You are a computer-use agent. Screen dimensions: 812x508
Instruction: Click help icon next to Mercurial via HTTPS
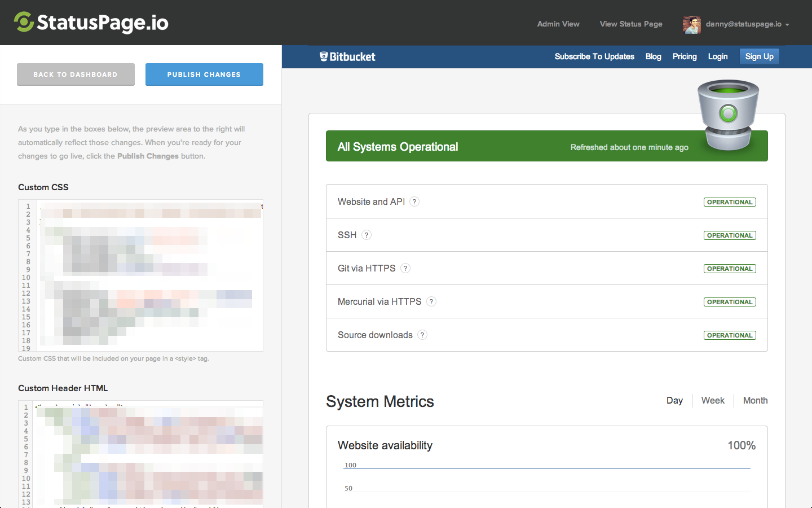coord(431,301)
